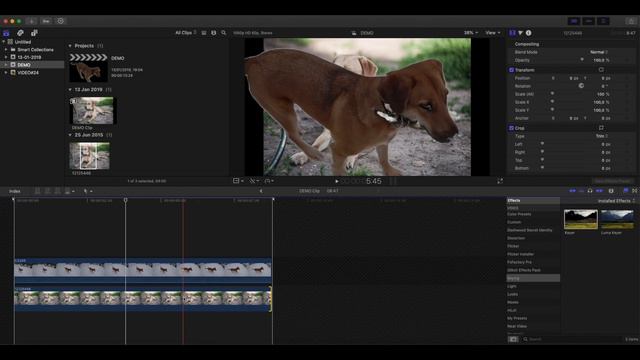The image size is (640, 360).
Task: Click the keyword editor key button
Action: coord(46,21)
